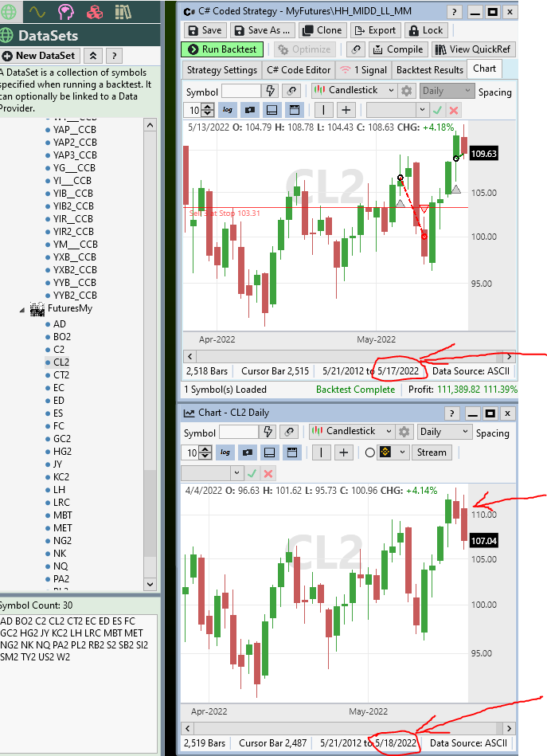Click lightning bolt next to Symbol in strategy chart
The width and height of the screenshot is (547, 756).
point(271,91)
